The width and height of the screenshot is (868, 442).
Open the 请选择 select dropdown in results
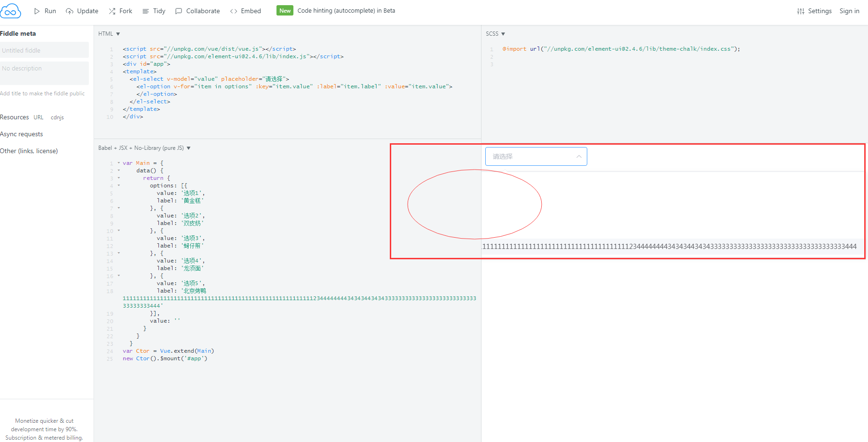(x=536, y=156)
